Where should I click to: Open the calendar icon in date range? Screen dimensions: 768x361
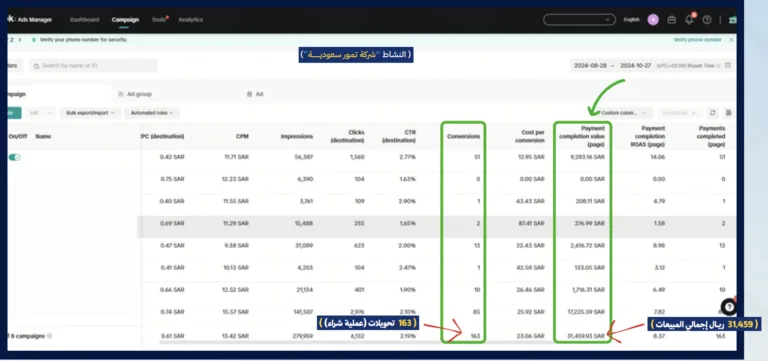point(727,66)
